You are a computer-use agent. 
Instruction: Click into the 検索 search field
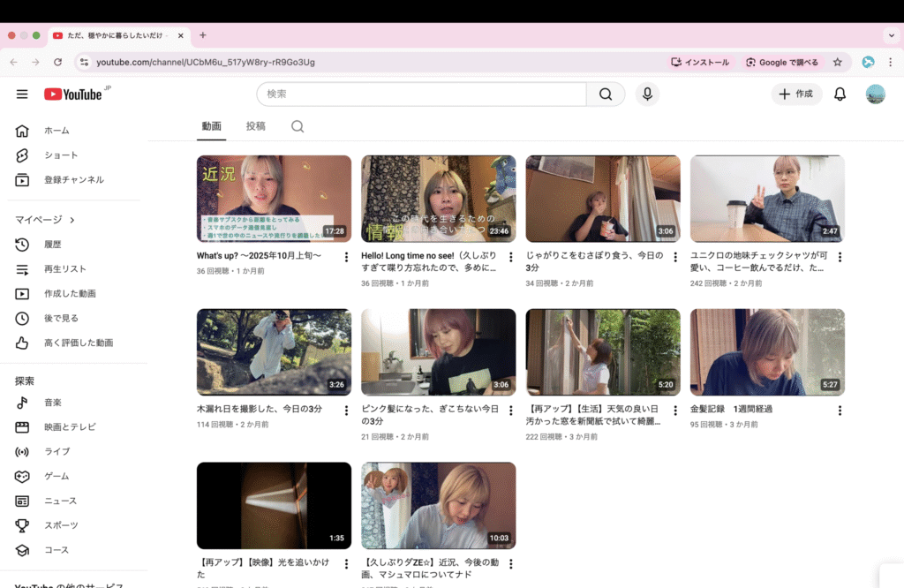(x=421, y=94)
